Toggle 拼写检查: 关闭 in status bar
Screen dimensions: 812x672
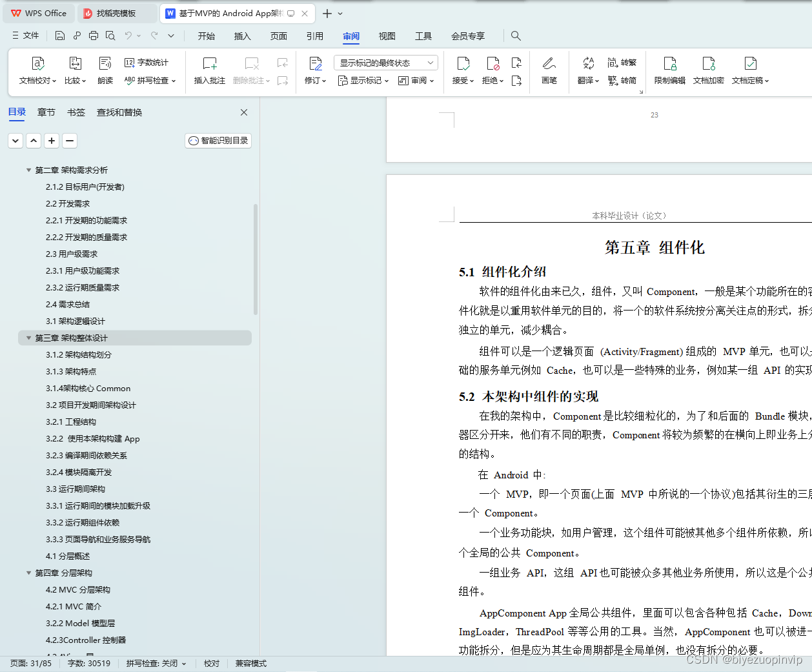[156, 664]
